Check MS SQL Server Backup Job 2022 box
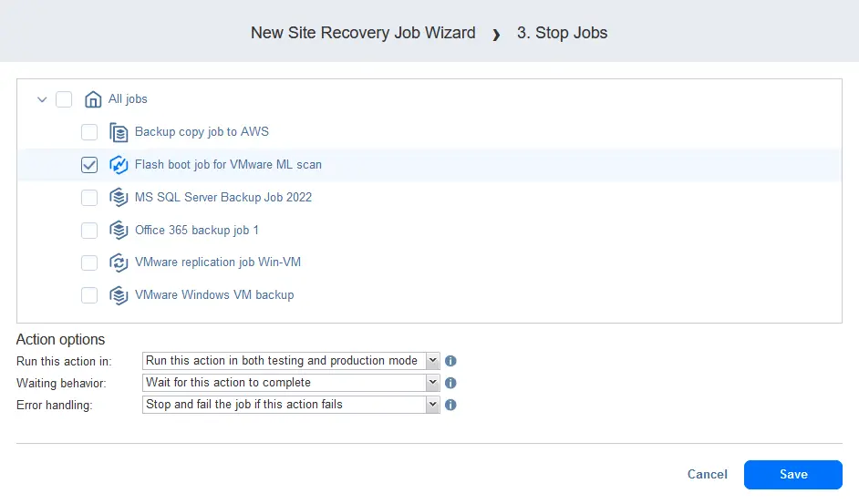The width and height of the screenshot is (859, 504). (x=89, y=197)
